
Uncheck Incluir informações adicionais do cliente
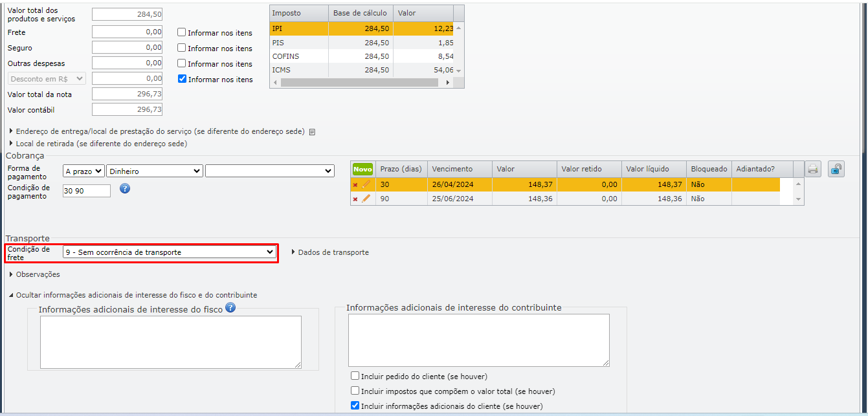(x=355, y=406)
